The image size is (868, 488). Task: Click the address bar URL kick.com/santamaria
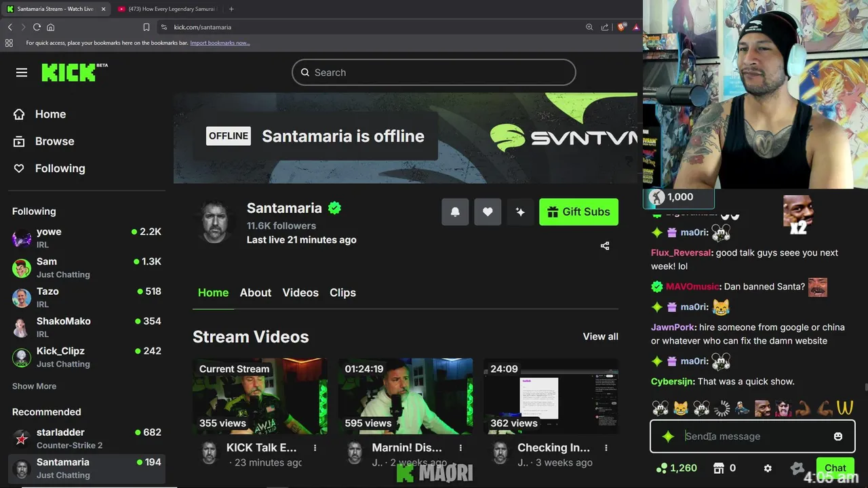(203, 27)
